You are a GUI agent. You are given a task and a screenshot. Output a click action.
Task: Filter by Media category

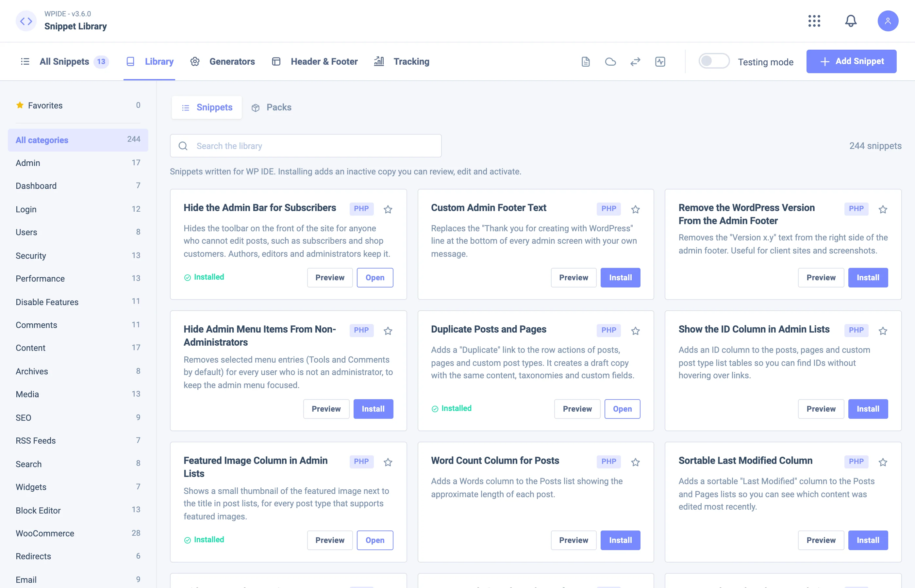click(x=78, y=394)
